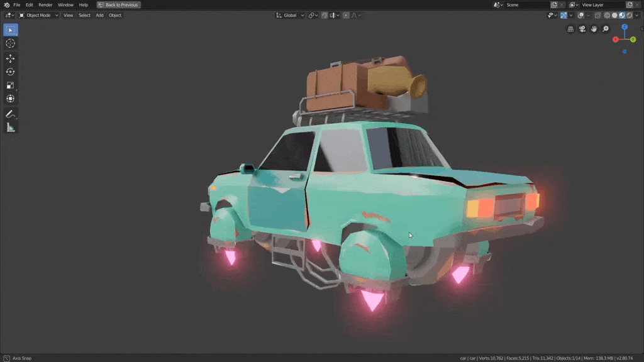Open the Add menu in the viewport header
This screenshot has width=644, height=362.
[x=99, y=15]
